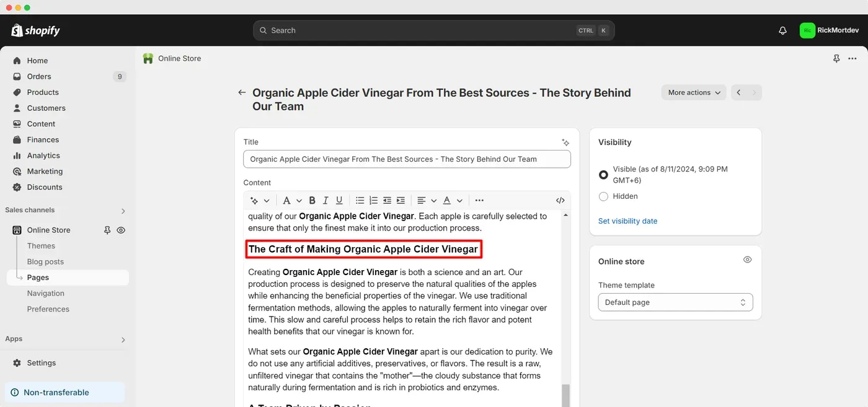Expand the Apps section
The height and width of the screenshot is (407, 868).
click(x=123, y=339)
